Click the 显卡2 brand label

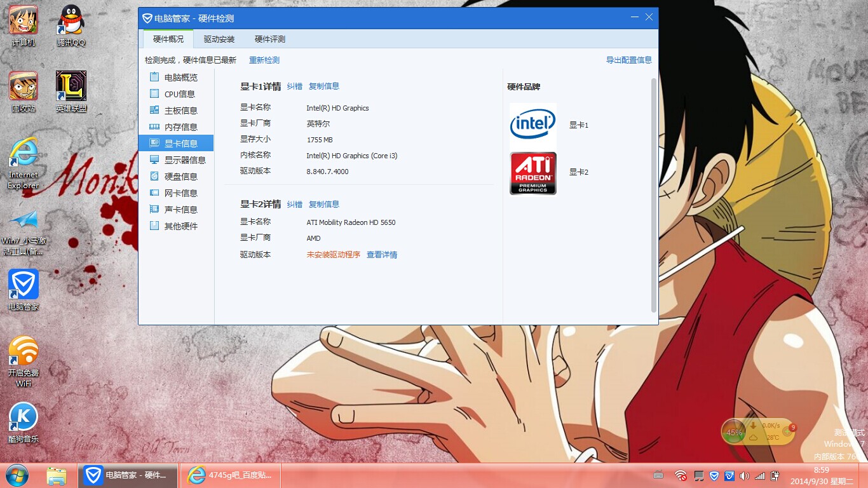(579, 172)
